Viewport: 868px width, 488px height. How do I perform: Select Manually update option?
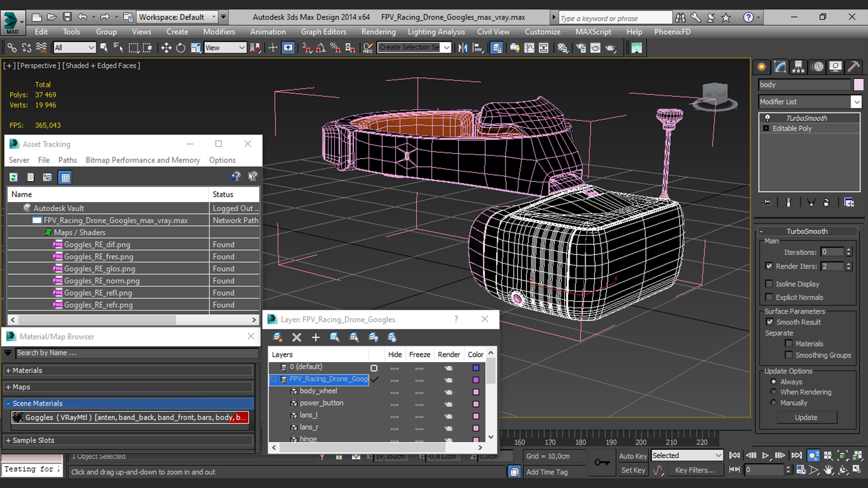click(774, 403)
